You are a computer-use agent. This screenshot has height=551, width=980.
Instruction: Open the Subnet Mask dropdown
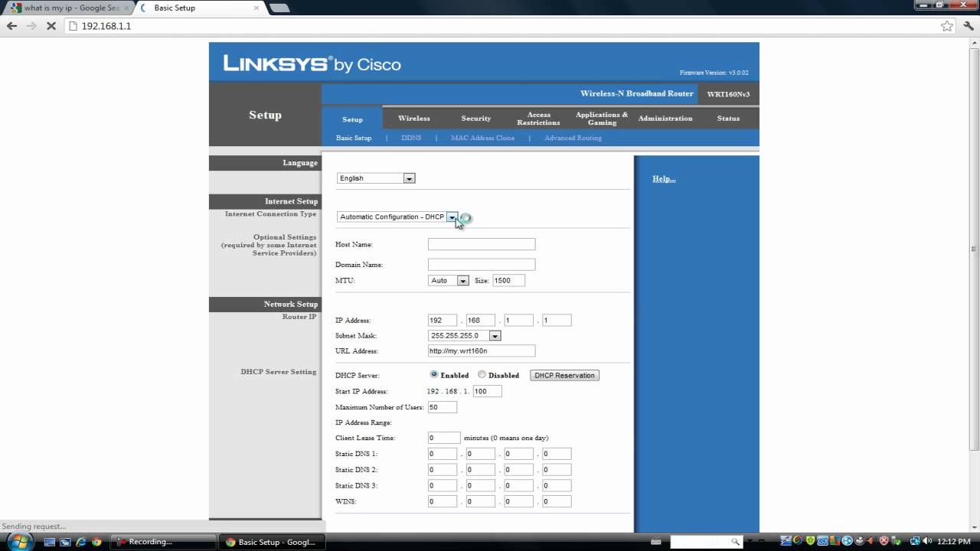tap(465, 336)
